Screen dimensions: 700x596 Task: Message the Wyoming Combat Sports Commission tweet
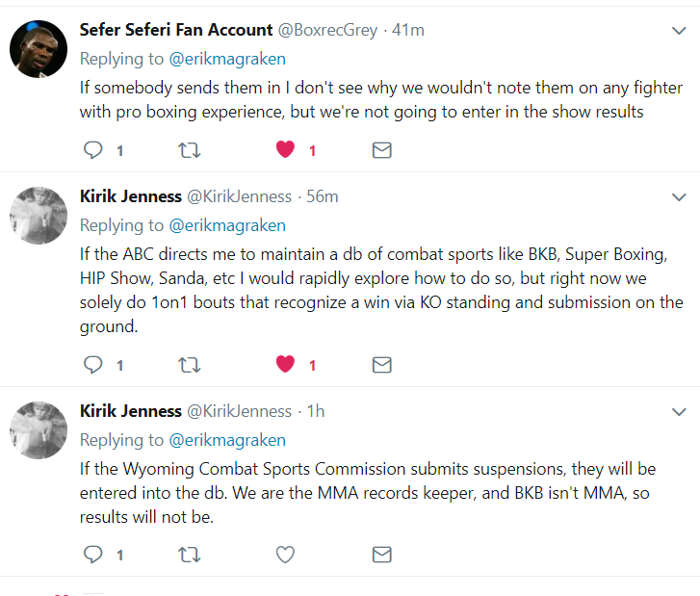click(x=381, y=554)
